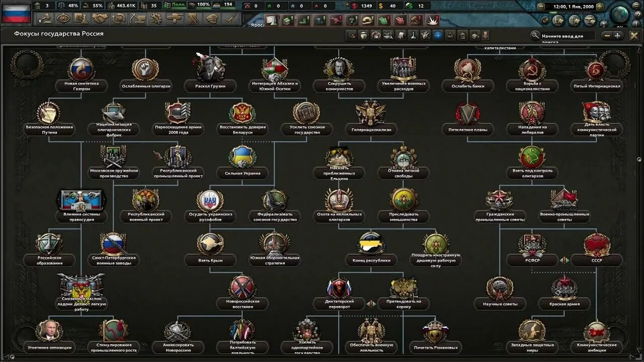
Task: Toggle the exclusive arrows between РСФСР and СССР
Action: [565, 260]
